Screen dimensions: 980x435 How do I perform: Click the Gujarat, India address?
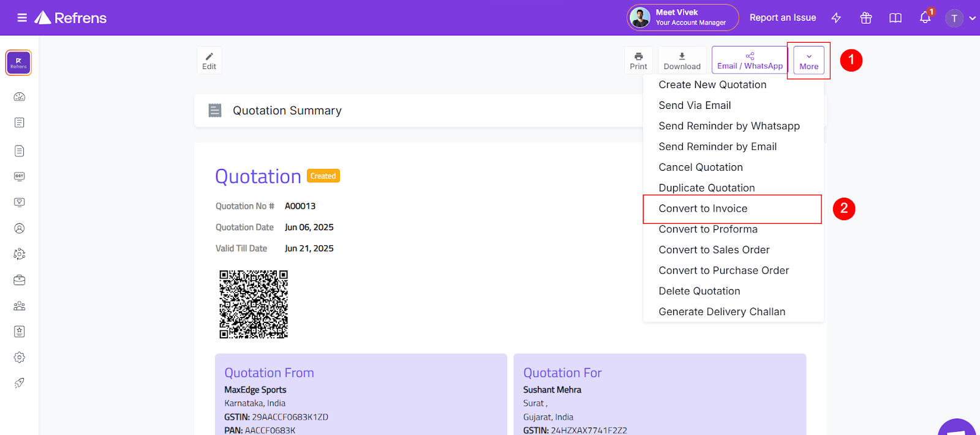tap(548, 417)
